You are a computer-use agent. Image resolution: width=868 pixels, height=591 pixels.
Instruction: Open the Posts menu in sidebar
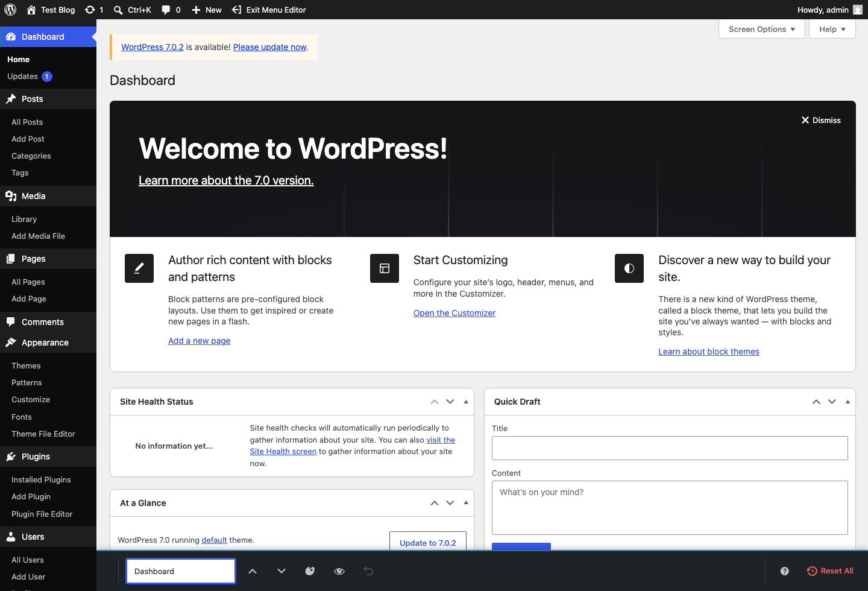[x=48, y=99]
